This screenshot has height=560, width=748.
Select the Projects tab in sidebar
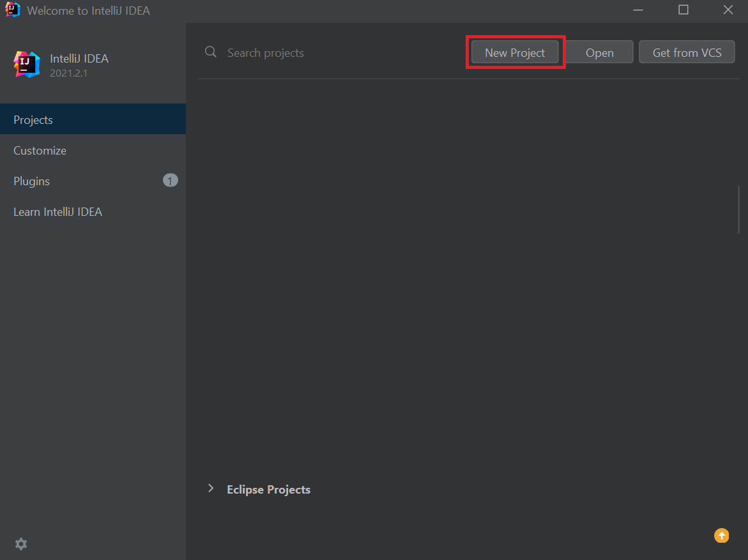93,119
